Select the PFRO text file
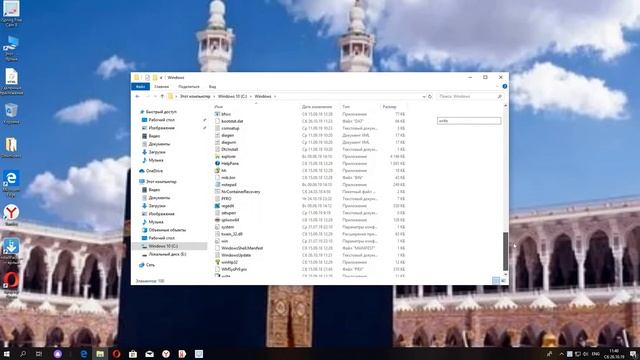 point(226,199)
